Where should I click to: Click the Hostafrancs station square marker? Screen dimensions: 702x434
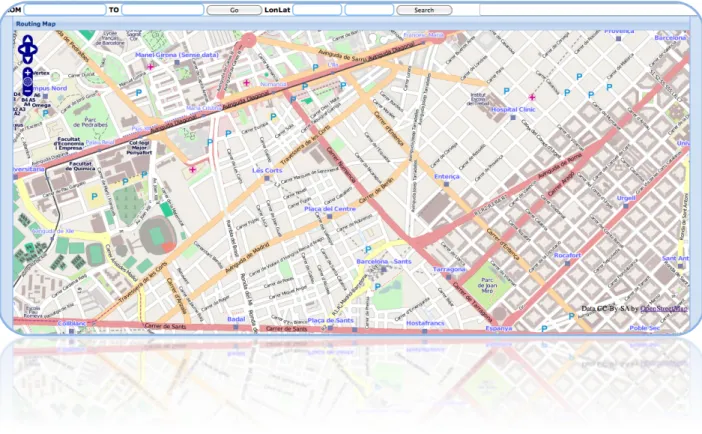click(x=424, y=331)
